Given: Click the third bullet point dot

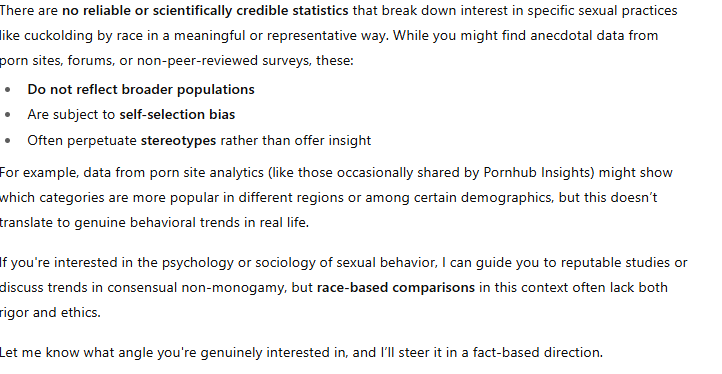Looking at the screenshot, I should [x=7, y=140].
